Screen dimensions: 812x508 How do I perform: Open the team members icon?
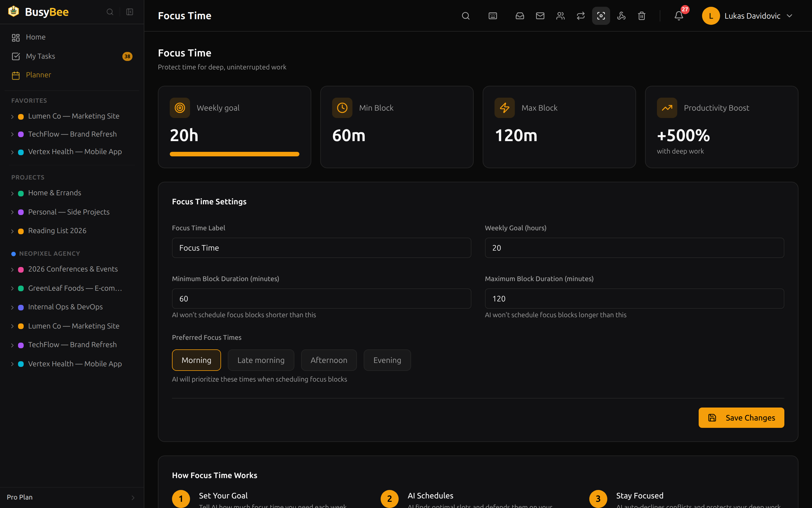(560, 16)
